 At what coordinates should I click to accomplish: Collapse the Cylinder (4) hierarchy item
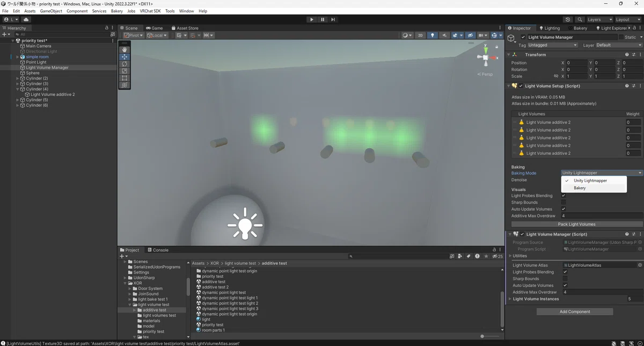pyautogui.click(x=17, y=89)
